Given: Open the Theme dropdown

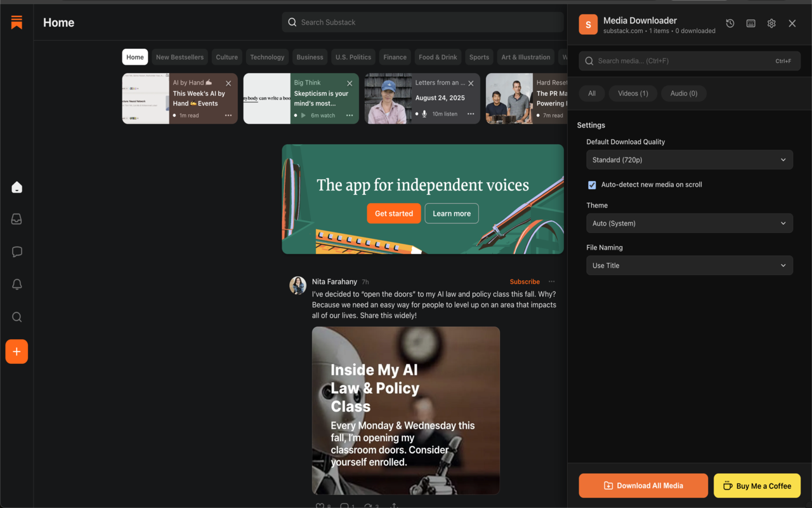Looking at the screenshot, I should (690, 224).
